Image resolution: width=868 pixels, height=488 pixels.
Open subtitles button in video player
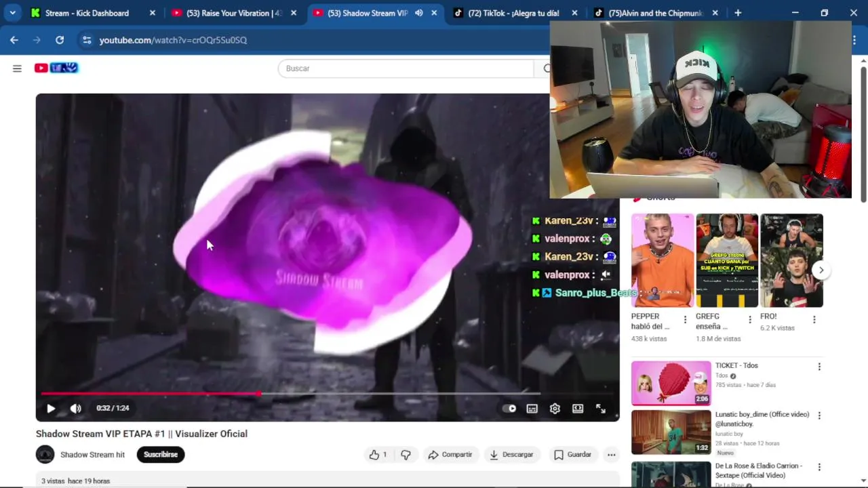click(532, 409)
